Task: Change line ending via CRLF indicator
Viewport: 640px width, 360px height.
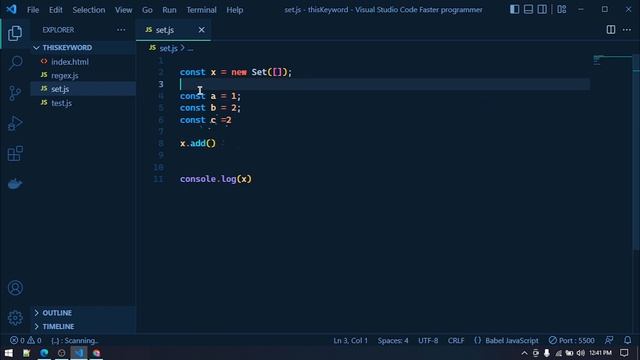Action: tap(456, 340)
